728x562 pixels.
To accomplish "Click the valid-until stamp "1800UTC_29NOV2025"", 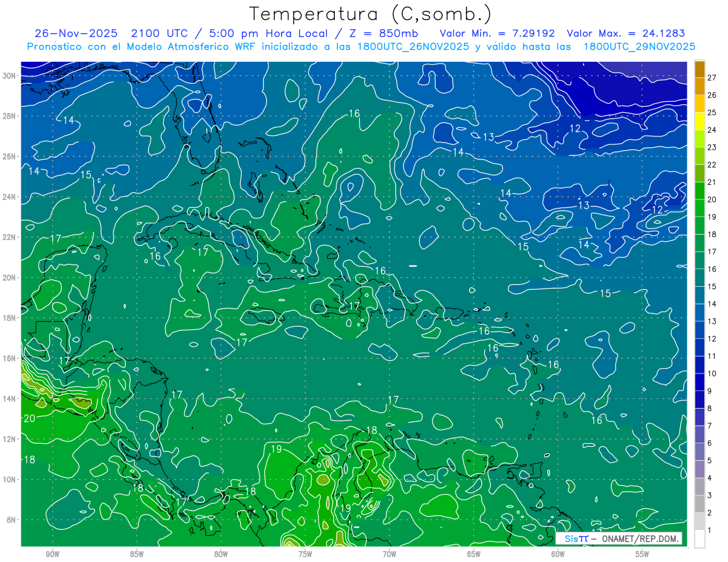I will (639, 47).
